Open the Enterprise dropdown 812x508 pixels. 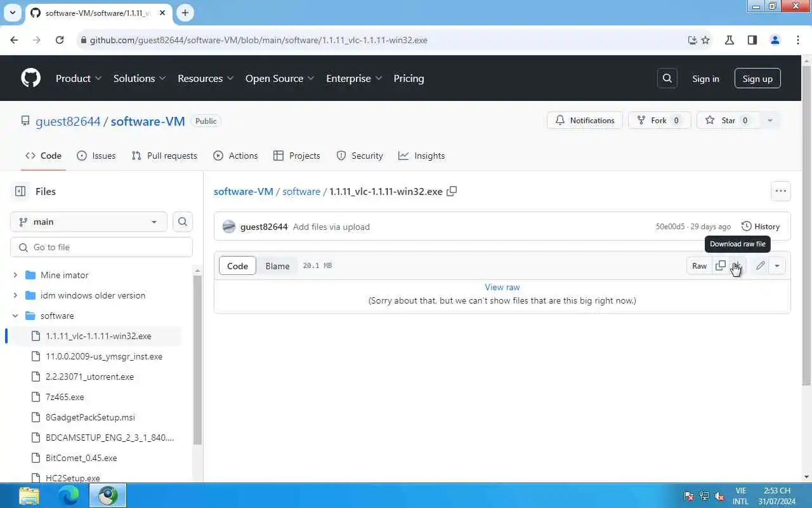tap(354, 78)
